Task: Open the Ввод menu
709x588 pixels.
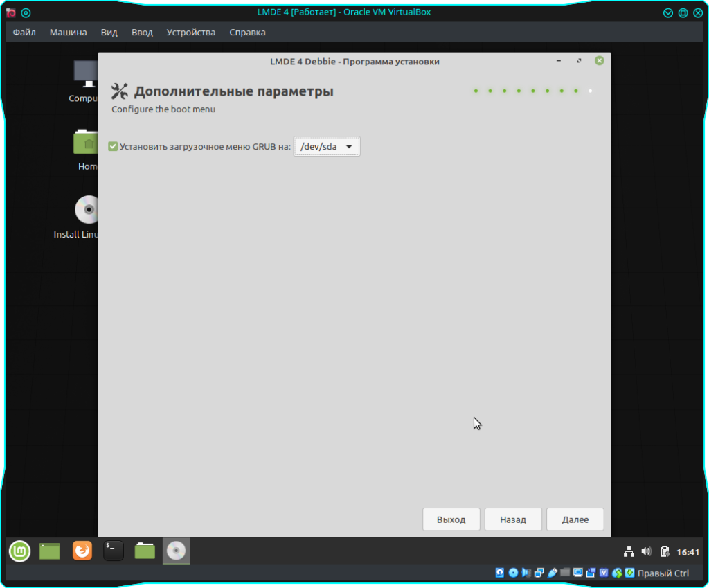Action: point(142,33)
